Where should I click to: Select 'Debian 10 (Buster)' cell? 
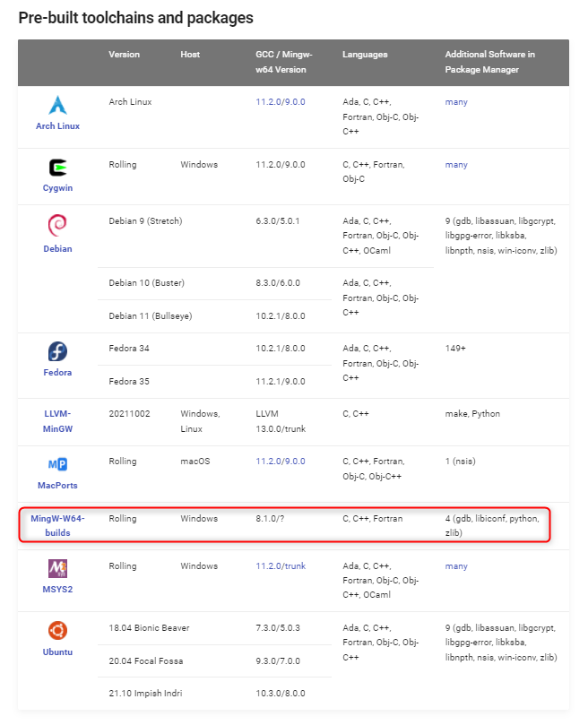pyautogui.click(x=146, y=282)
